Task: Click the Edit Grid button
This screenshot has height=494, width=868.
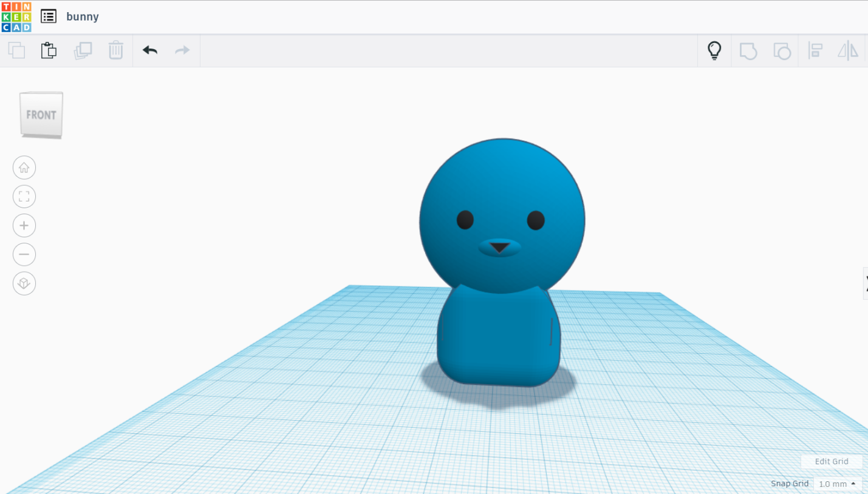Action: pyautogui.click(x=832, y=461)
